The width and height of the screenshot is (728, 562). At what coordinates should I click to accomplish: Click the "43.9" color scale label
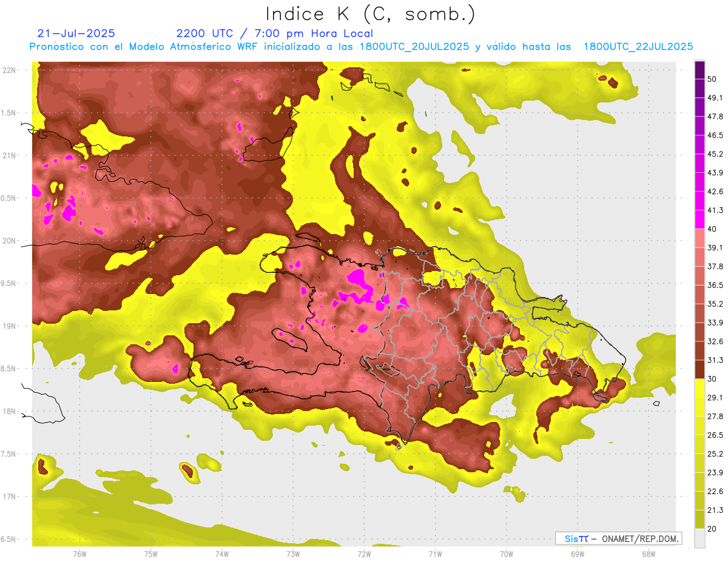715,173
